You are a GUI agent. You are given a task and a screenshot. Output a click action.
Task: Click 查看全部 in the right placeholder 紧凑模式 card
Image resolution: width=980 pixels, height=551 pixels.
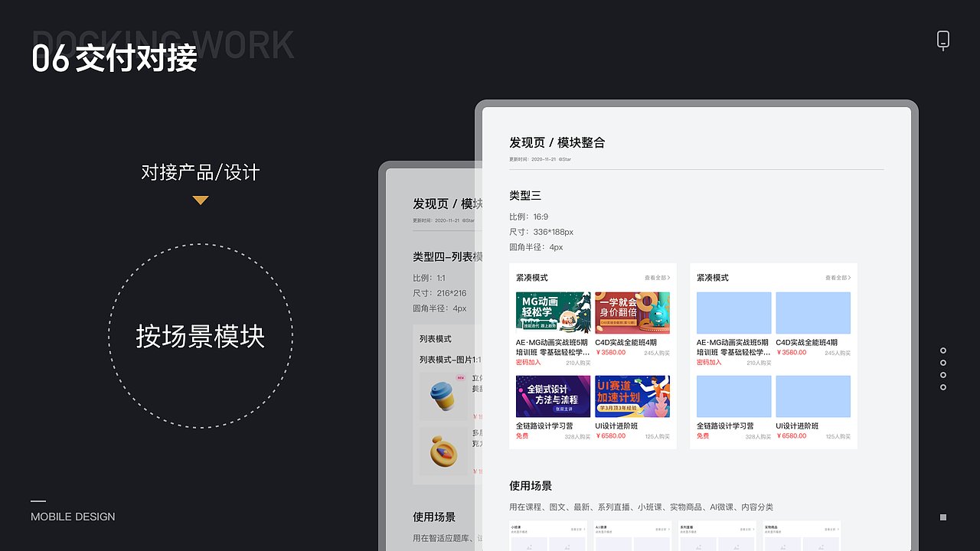(838, 278)
